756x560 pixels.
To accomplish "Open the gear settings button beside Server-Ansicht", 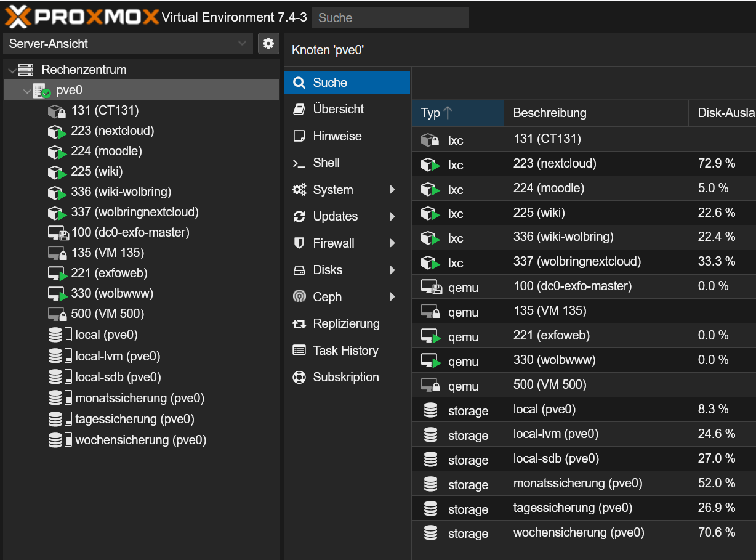I will coord(268,43).
